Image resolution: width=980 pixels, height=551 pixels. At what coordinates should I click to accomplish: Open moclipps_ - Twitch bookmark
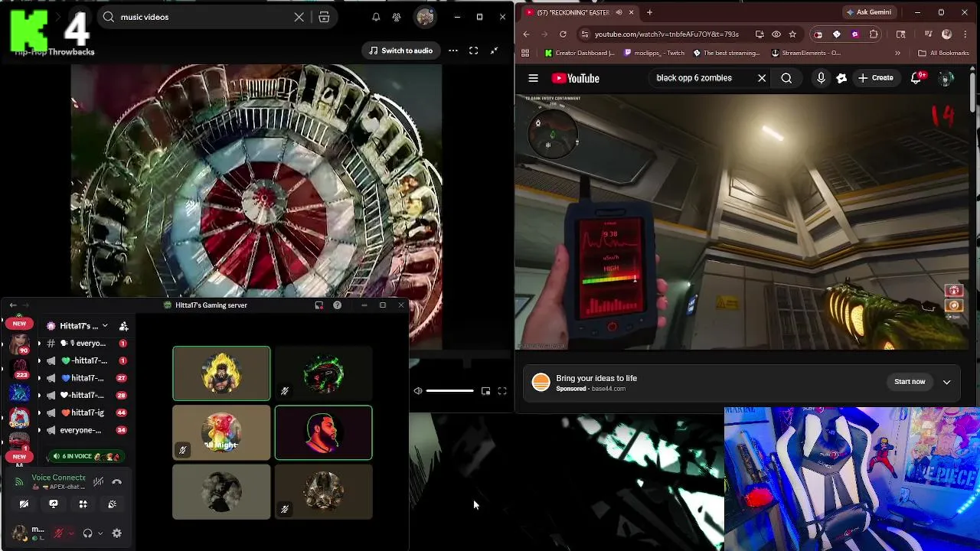pyautogui.click(x=655, y=53)
